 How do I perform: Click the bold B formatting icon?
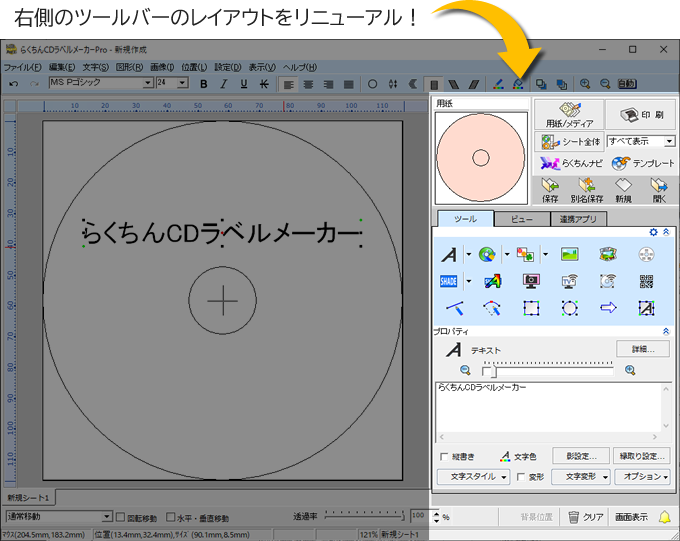(x=204, y=84)
